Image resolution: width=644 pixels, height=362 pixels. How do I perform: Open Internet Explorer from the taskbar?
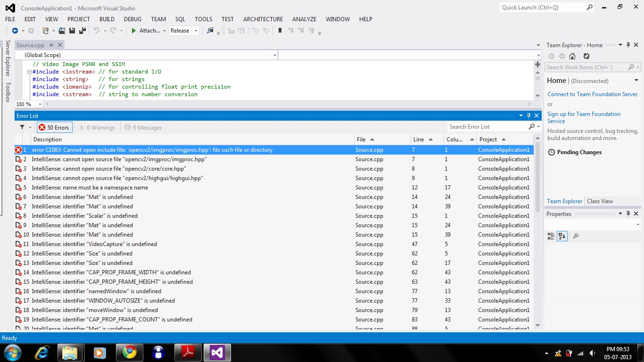[x=41, y=352]
